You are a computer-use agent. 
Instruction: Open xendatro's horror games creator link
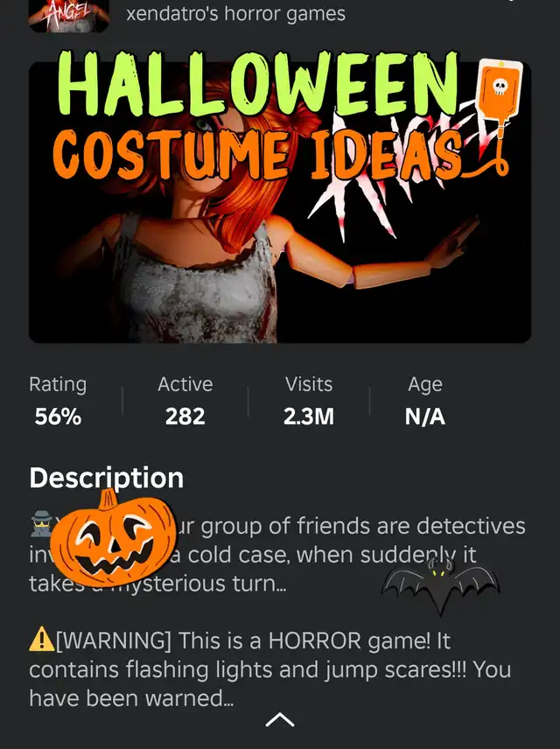[235, 13]
